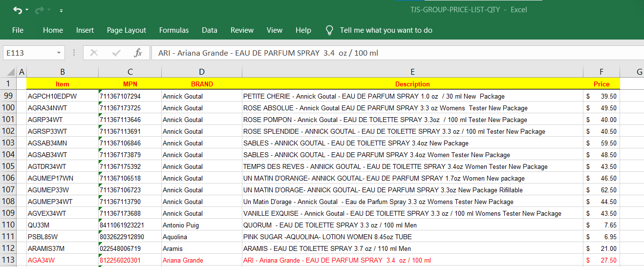Screen dimensions: 644x267
Task: Select row 1 header number
Action: pos(8,83)
